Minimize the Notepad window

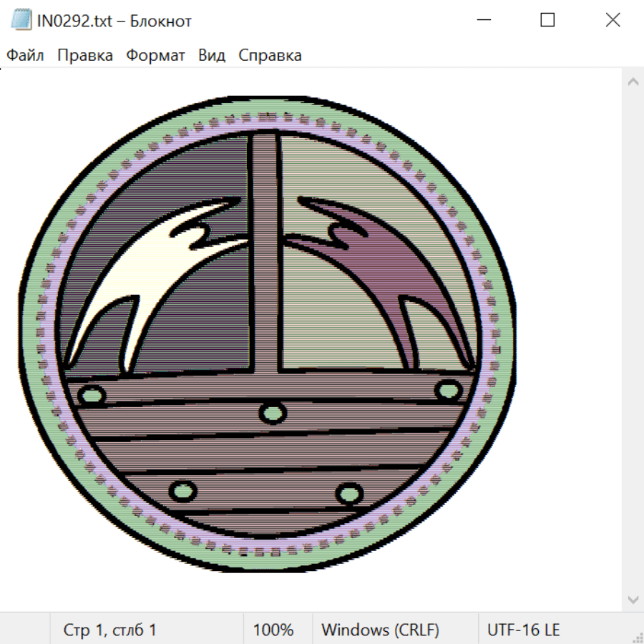[483, 21]
